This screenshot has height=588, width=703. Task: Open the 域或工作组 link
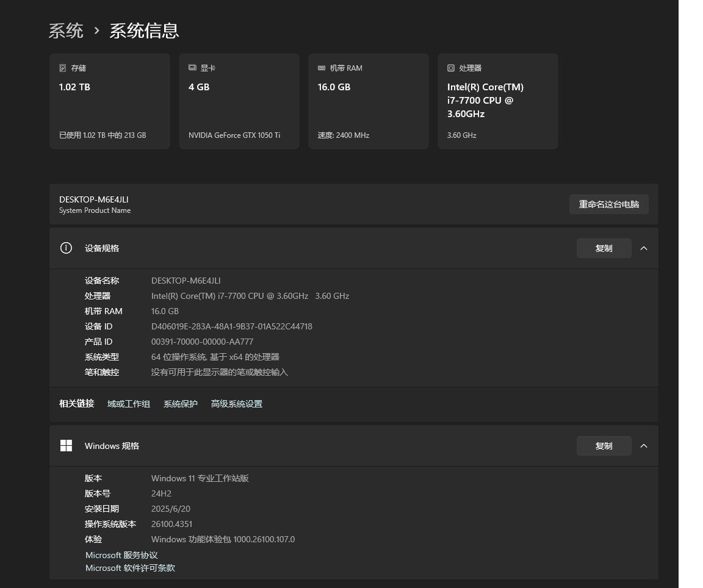click(129, 404)
